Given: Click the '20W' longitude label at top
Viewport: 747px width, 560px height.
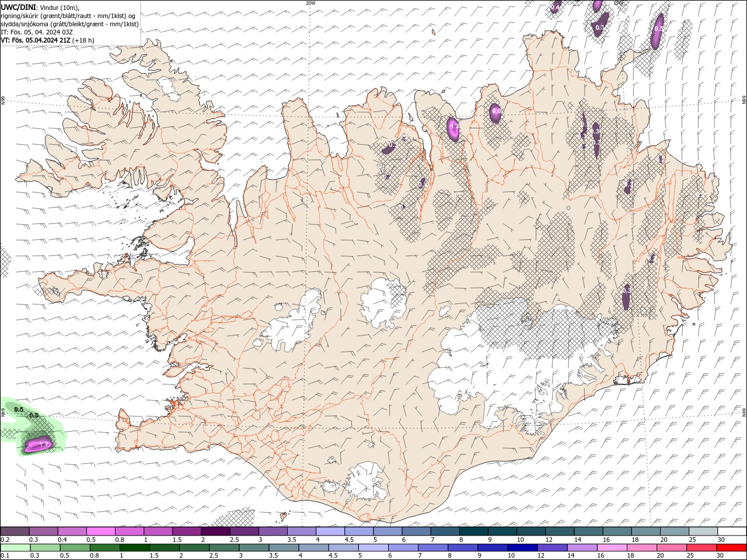Looking at the screenshot, I should coord(310,3).
